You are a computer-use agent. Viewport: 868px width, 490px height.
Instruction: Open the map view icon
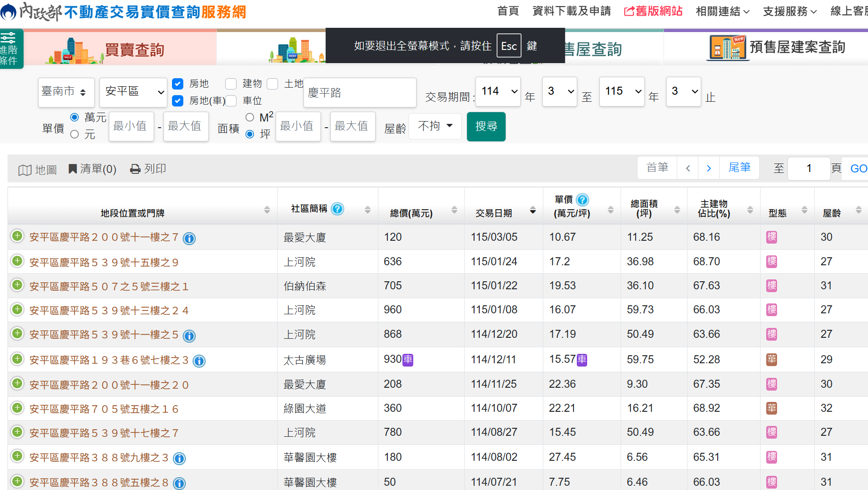coord(25,170)
